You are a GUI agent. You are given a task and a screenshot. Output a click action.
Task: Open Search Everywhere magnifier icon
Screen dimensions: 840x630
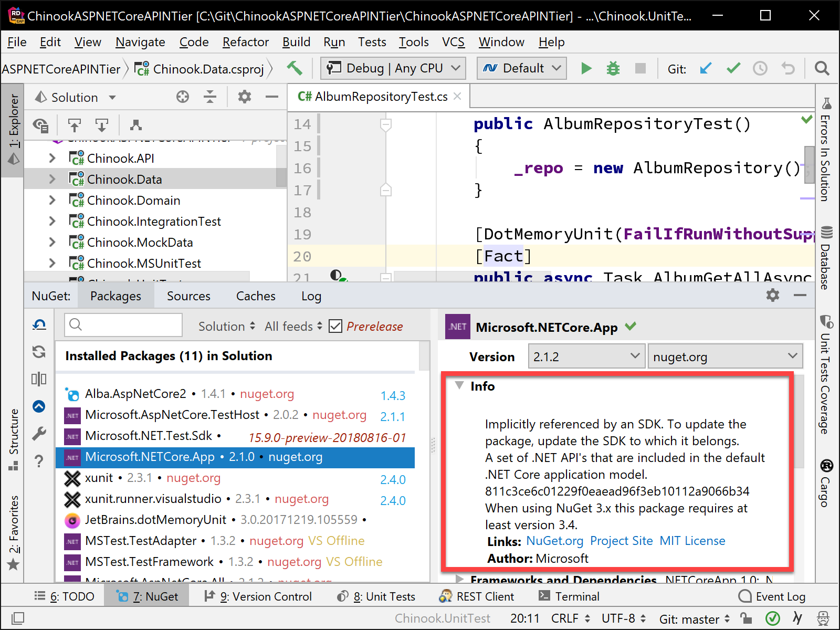coord(822,68)
